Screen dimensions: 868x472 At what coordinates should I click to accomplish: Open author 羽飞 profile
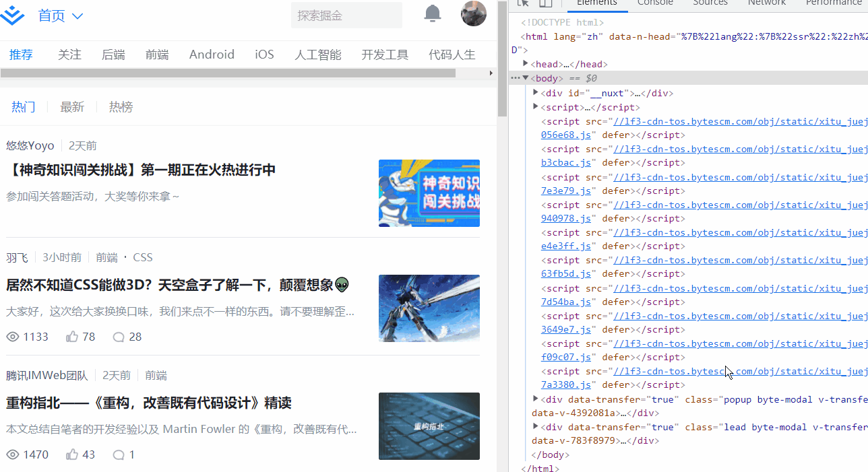tap(18, 257)
